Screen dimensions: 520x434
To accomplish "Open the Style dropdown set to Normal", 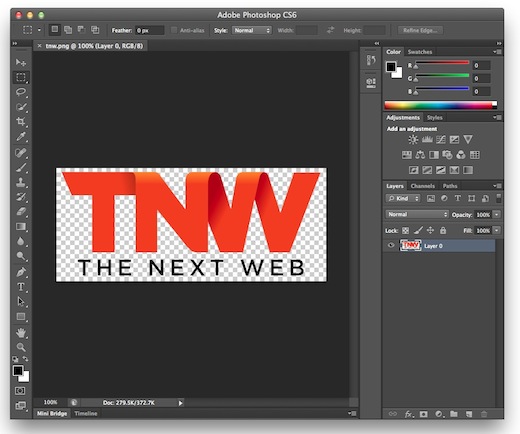I will coord(252,30).
